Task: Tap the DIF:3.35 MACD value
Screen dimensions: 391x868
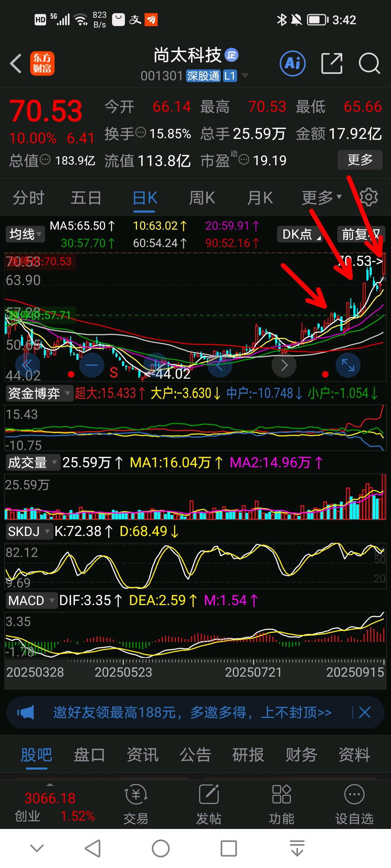Action: (91, 600)
